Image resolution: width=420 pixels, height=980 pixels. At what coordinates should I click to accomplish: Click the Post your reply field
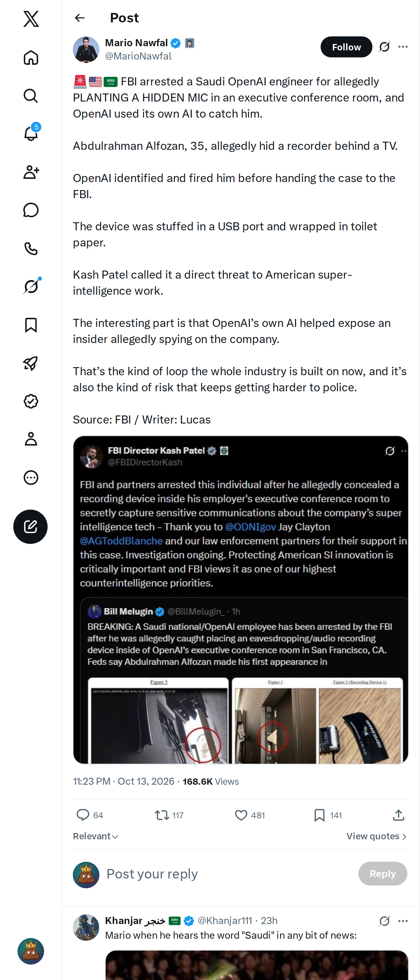coord(228,874)
